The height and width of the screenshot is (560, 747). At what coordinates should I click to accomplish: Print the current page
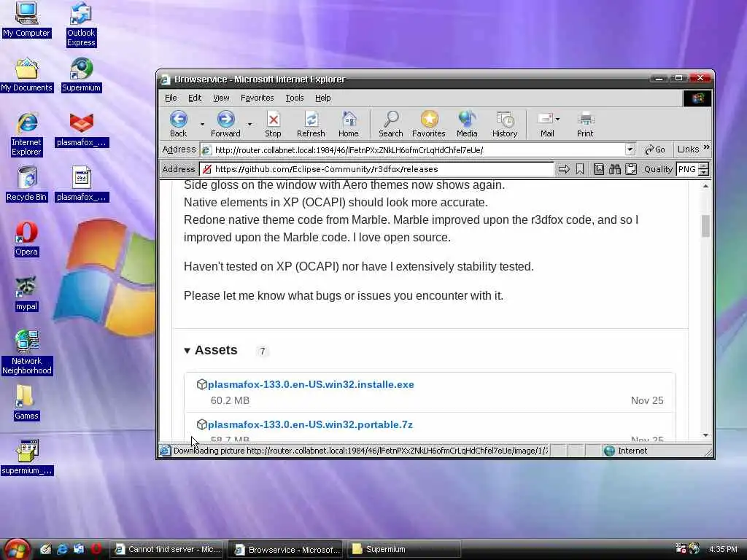[585, 124]
